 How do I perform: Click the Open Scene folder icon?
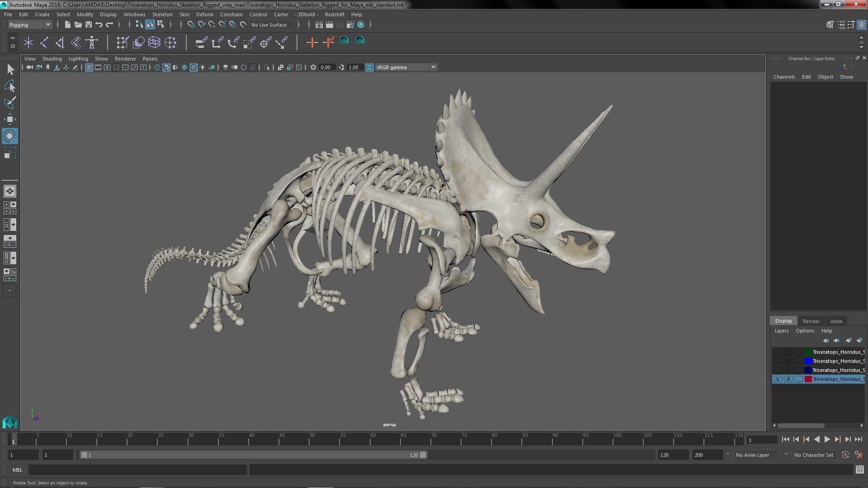point(78,25)
